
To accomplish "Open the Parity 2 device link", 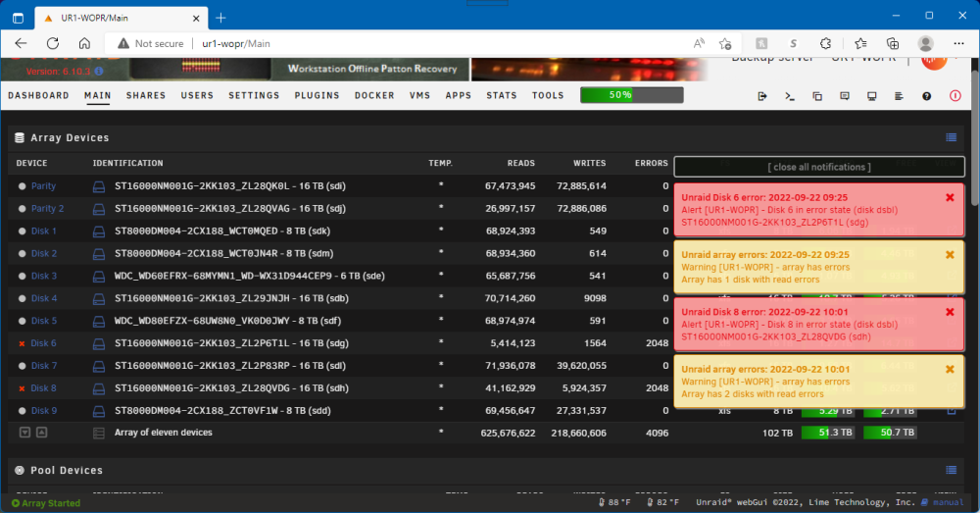I will coord(47,209).
